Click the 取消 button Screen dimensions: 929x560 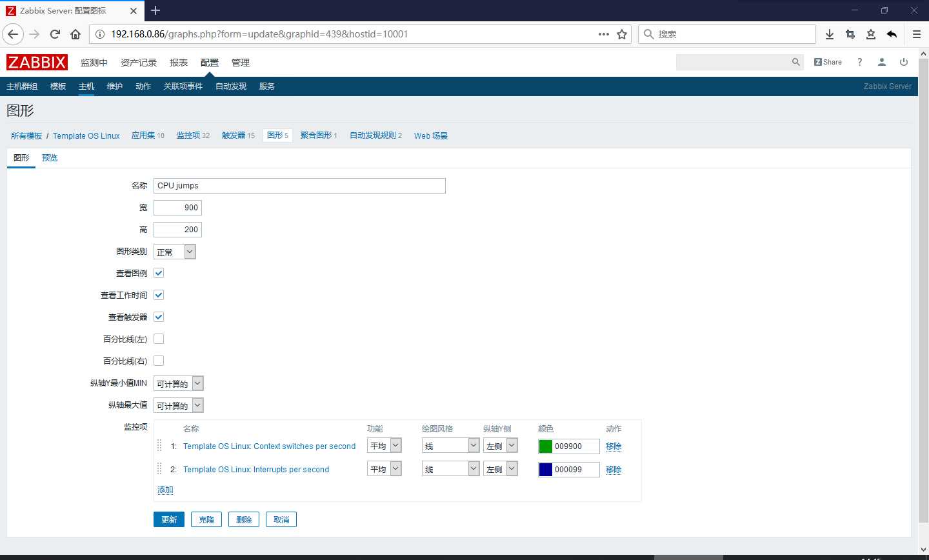point(281,519)
